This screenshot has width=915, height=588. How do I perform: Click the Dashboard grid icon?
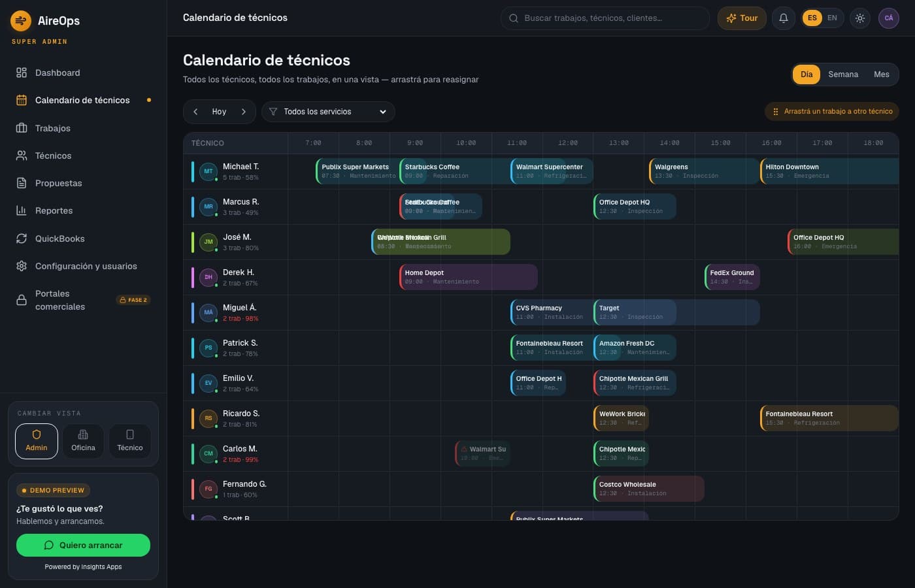point(22,73)
